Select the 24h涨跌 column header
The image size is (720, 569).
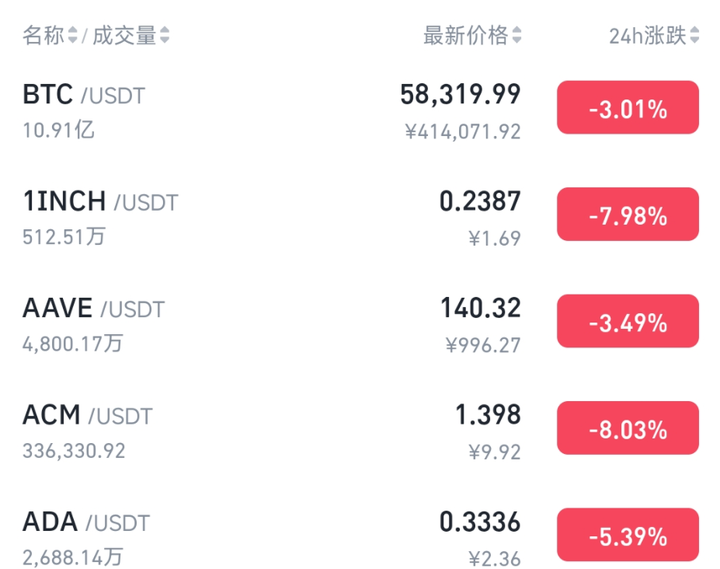[647, 35]
